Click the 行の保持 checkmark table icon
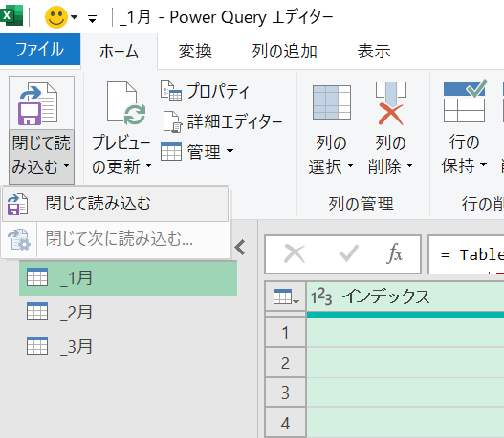Screen dimensions: 504x438 (x=465, y=101)
